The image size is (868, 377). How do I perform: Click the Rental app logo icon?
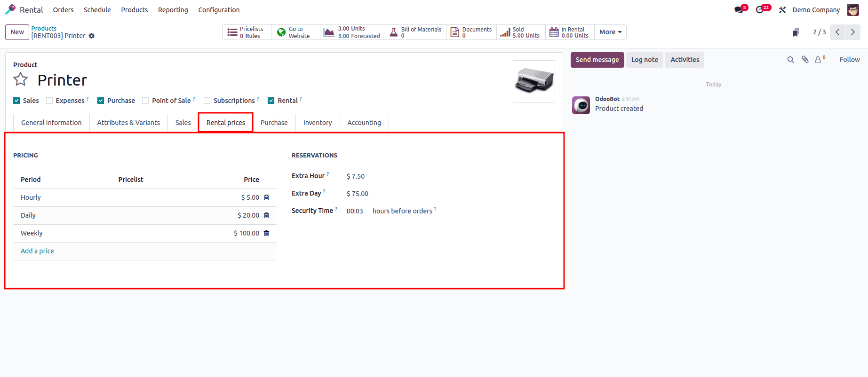click(x=10, y=9)
